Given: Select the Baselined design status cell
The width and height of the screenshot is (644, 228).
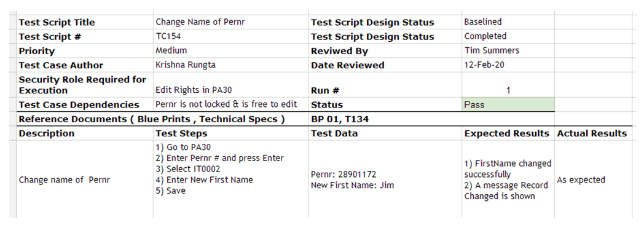Looking at the screenshot, I should click(508, 22).
